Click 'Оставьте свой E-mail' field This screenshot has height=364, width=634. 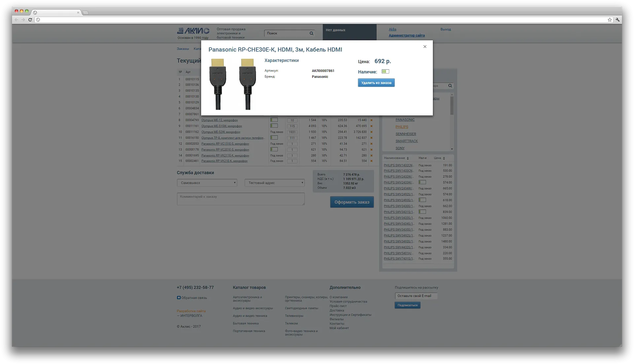coord(416,296)
